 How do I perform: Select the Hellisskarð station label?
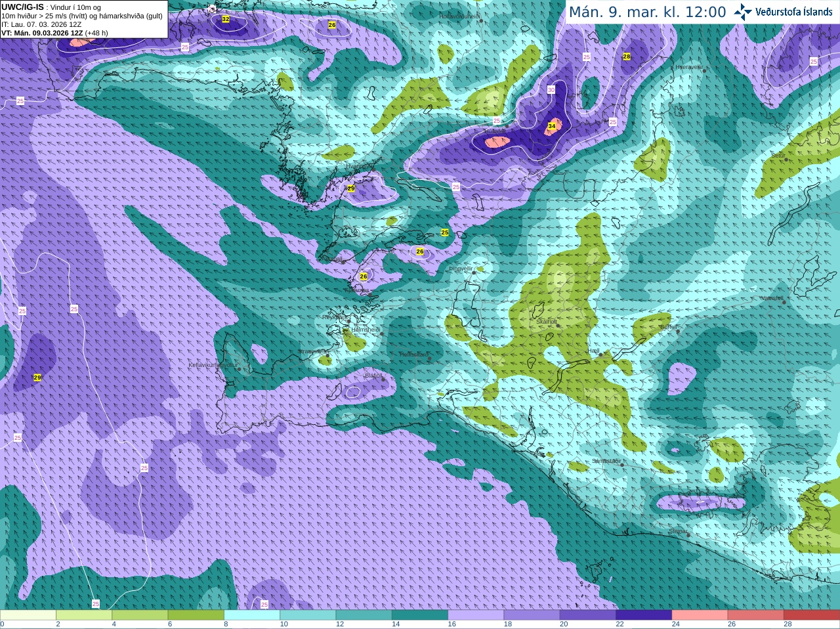[413, 355]
